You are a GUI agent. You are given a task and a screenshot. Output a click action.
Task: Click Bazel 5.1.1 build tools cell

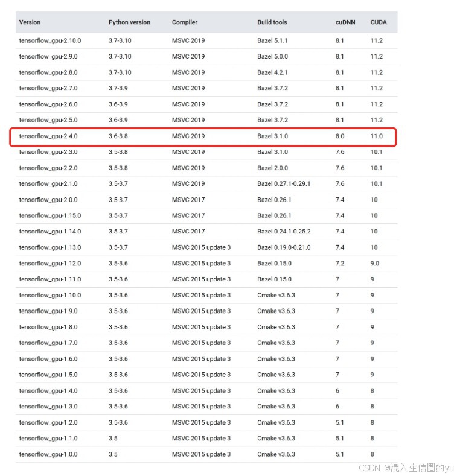point(272,40)
